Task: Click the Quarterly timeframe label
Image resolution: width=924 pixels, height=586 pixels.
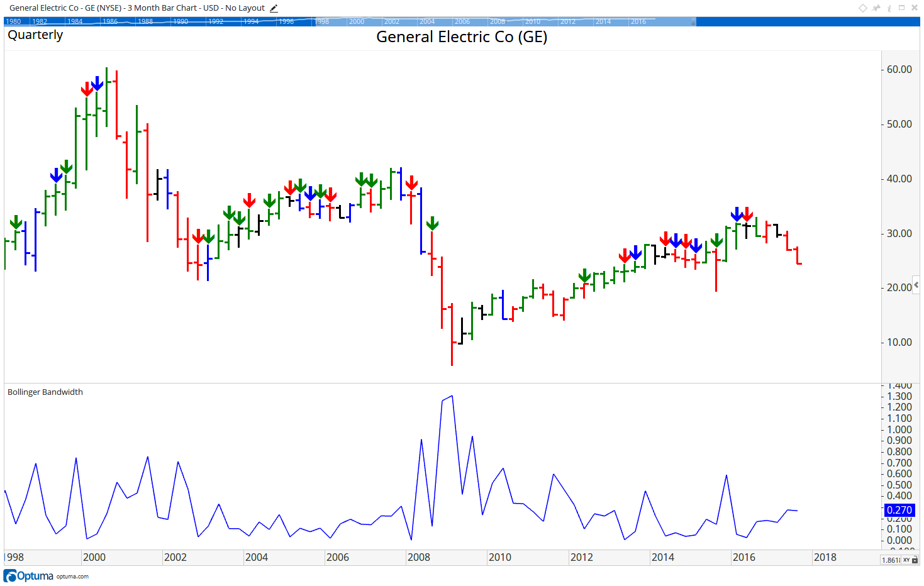Action: (x=35, y=35)
